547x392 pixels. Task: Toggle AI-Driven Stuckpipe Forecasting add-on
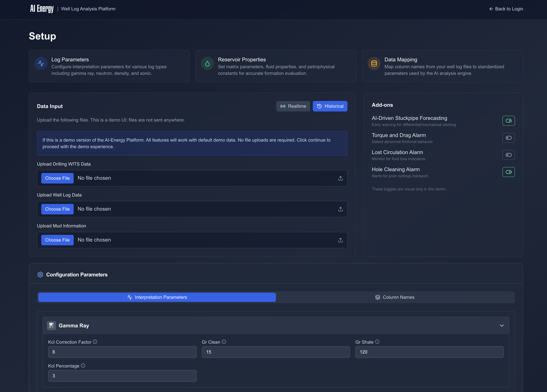click(508, 121)
